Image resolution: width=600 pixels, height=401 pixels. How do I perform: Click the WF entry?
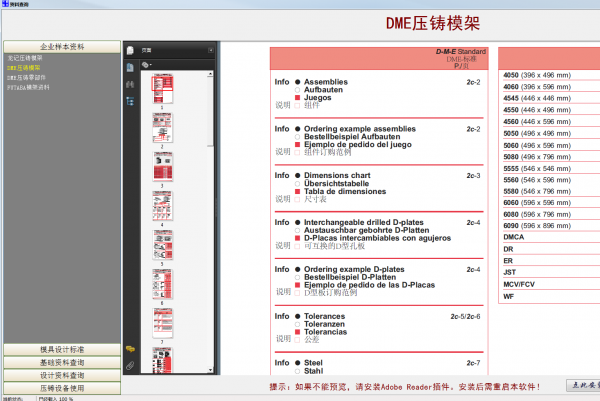(509, 297)
